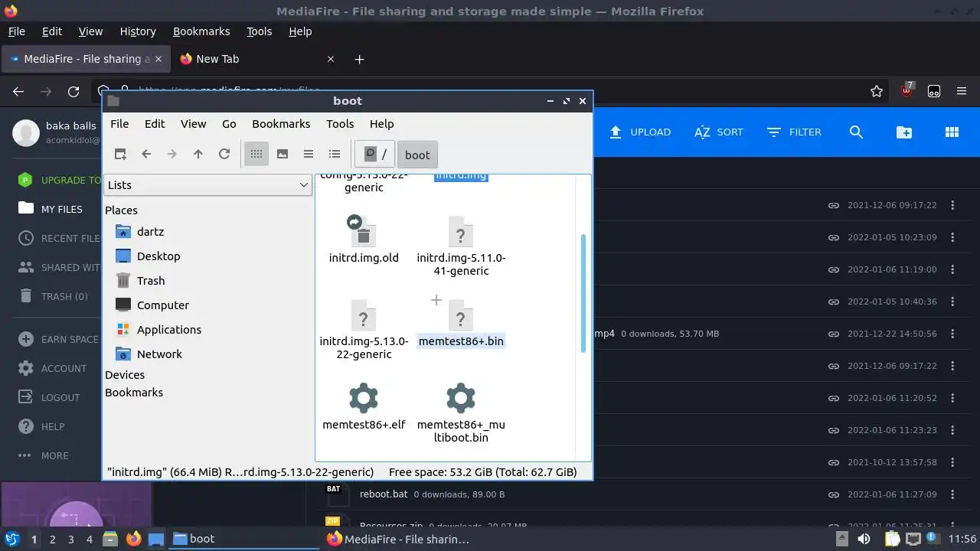Click the reboot.bat file in MediaFire
Viewport: 980px width, 551px height.
pos(384,494)
